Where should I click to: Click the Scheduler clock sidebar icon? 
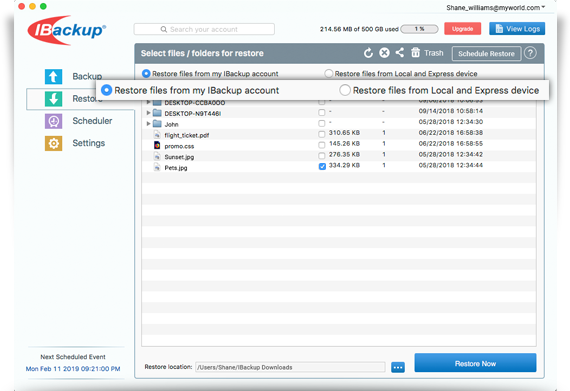click(53, 121)
